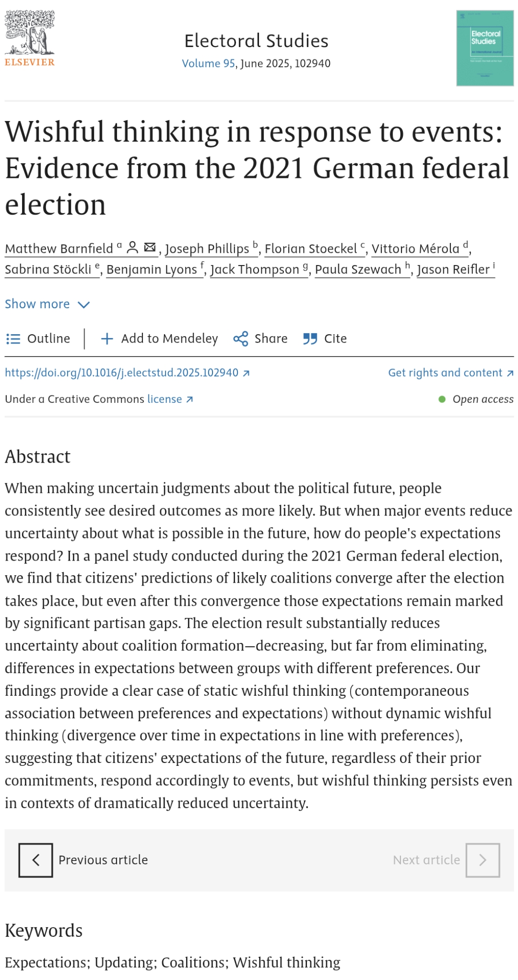
Task: Click the chevron next to Show more
Action: 84,305
